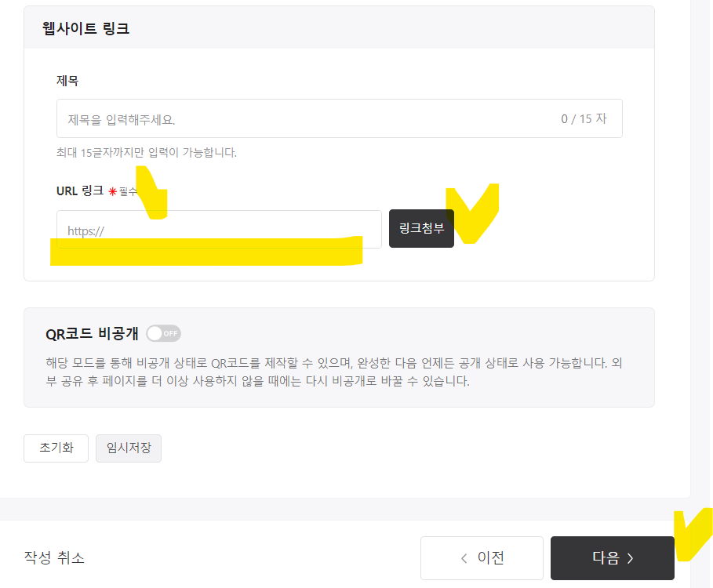Go back using the 이전 button
Image resolution: width=713 pixels, height=588 pixels.
(482, 558)
